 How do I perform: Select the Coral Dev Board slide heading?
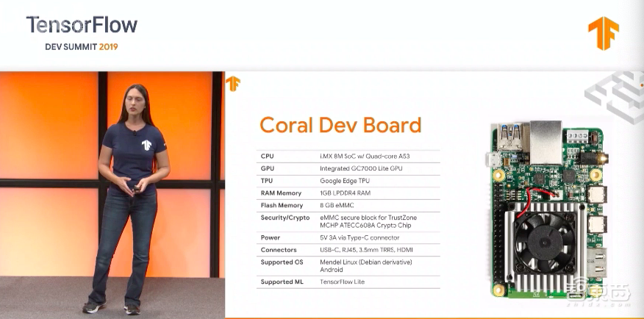340,124
